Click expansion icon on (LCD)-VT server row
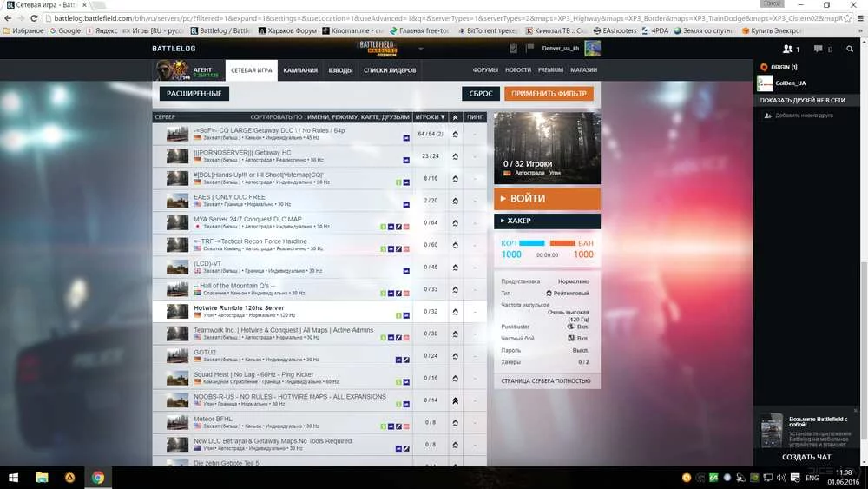Image resolution: width=868 pixels, height=489 pixels. click(x=405, y=271)
